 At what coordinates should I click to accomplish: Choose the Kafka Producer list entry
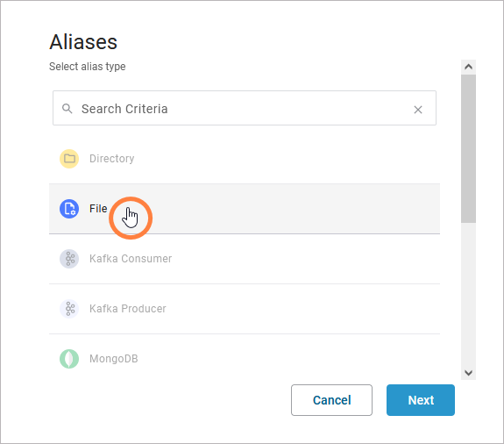click(x=245, y=309)
